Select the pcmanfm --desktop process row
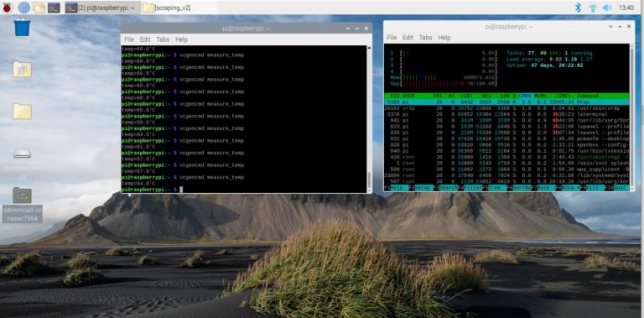 point(506,138)
